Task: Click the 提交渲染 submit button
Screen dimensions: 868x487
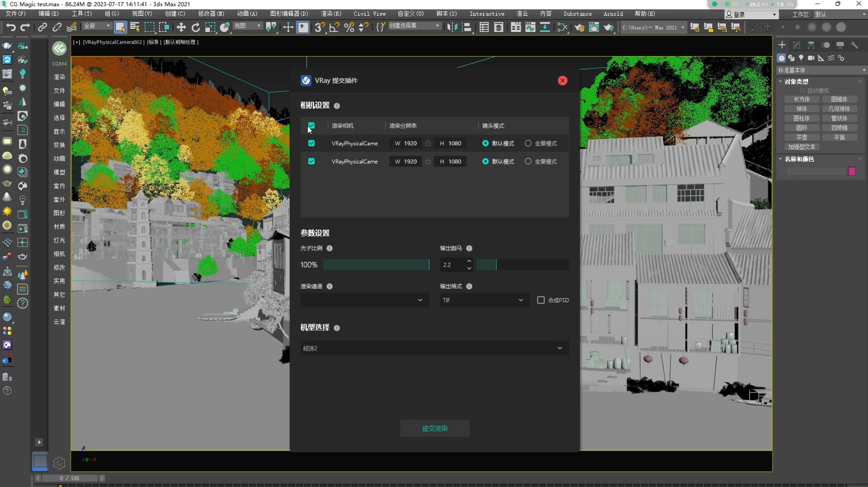Action: click(x=435, y=428)
